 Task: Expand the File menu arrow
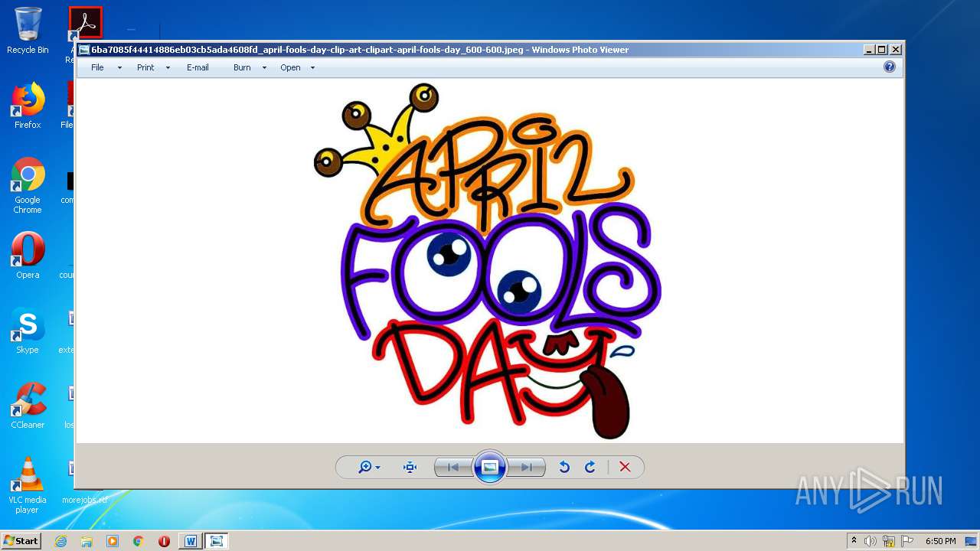click(119, 68)
